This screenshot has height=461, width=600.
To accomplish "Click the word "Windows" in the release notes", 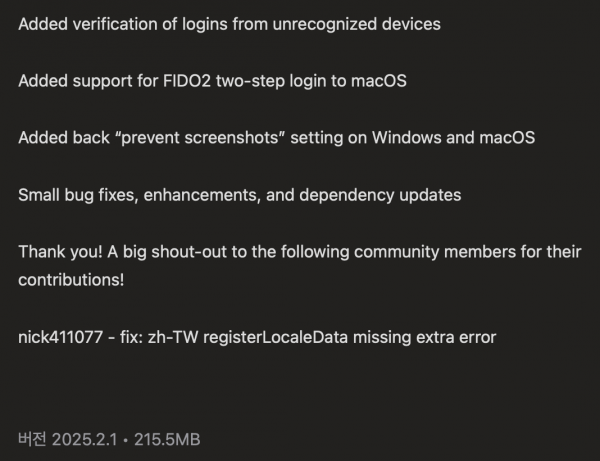I will (x=408, y=137).
